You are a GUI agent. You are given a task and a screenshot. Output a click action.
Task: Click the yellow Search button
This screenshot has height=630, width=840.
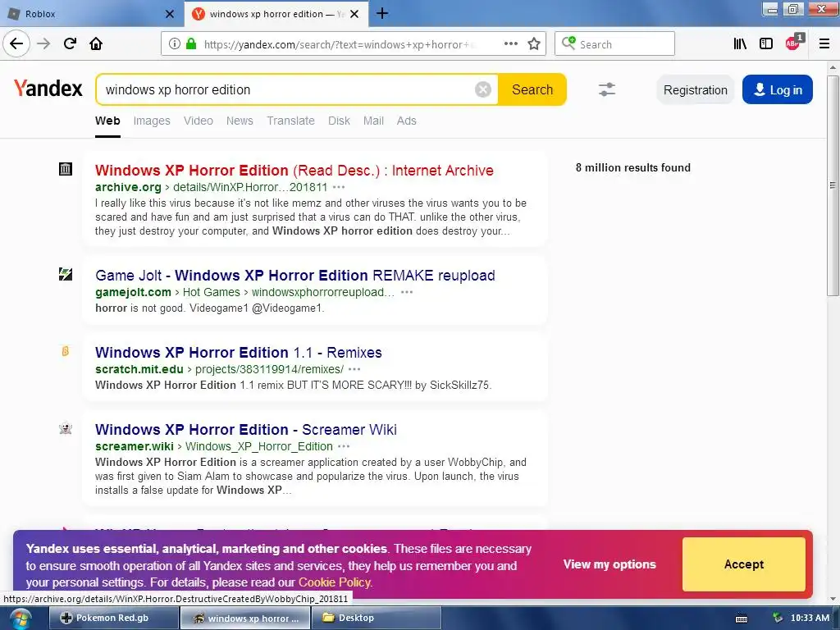click(x=532, y=89)
